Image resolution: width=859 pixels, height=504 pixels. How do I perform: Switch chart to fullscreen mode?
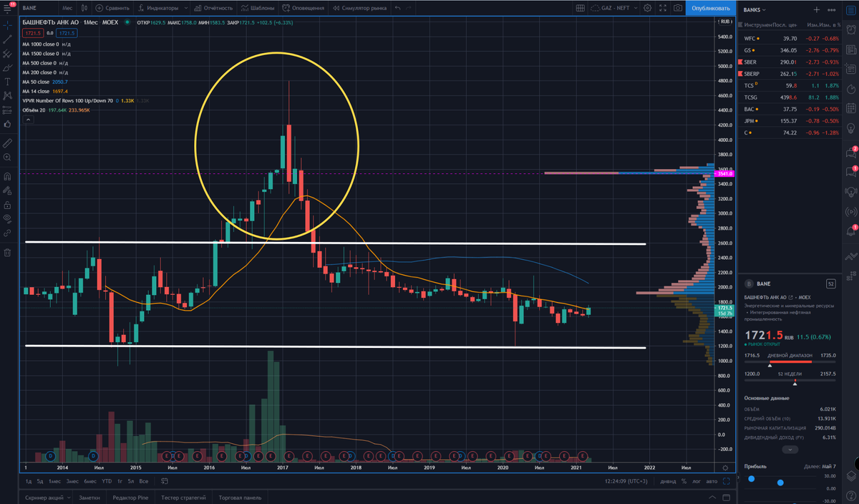(x=662, y=8)
